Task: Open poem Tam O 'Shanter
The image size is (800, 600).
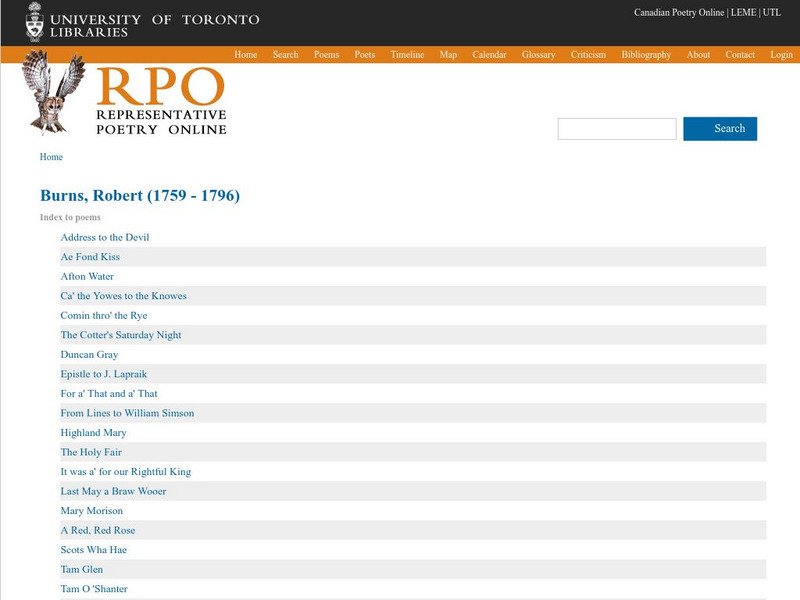Action: [94, 589]
